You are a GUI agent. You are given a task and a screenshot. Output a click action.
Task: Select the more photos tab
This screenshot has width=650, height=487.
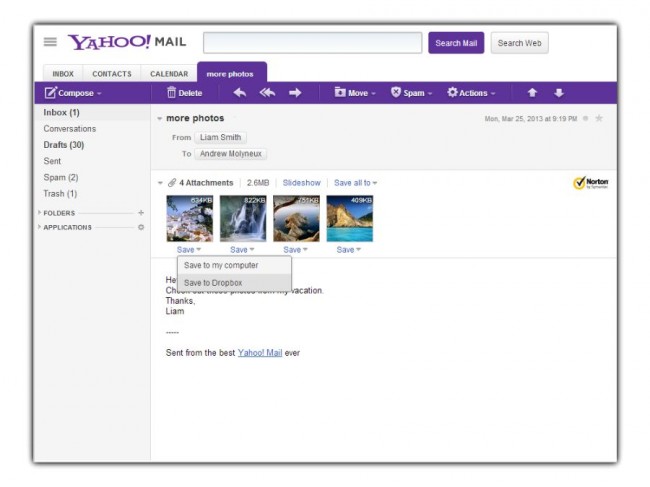coord(232,73)
